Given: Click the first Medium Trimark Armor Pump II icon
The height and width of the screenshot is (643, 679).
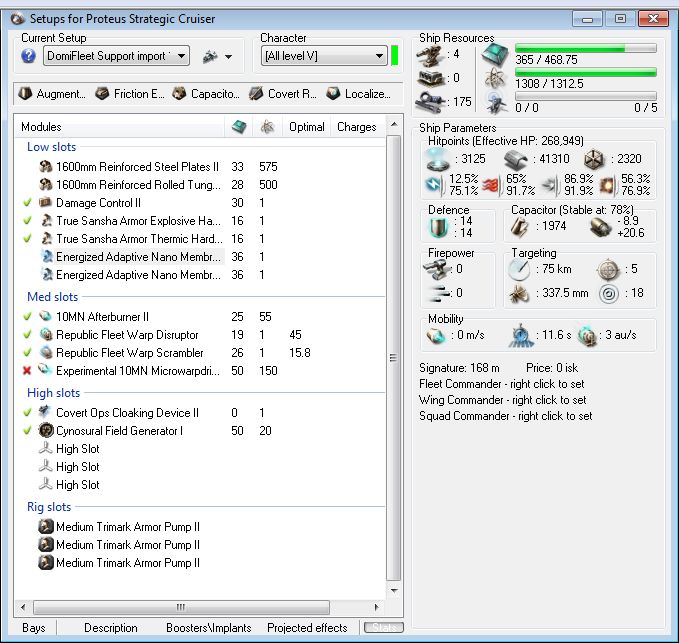Looking at the screenshot, I should [x=45, y=527].
